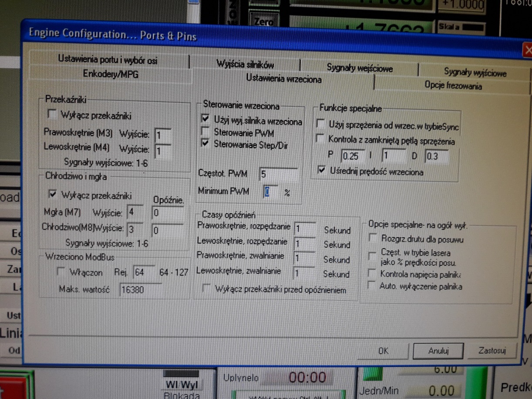The width and height of the screenshot is (532, 399).
Task: Enable Kontrola z zamkniętą pętlą sprzężenia
Action: point(320,139)
